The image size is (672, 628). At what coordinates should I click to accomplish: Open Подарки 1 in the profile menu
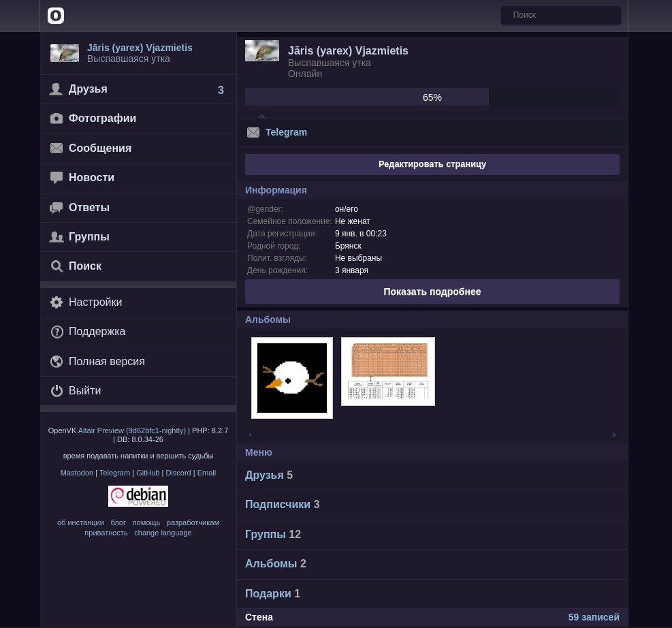pyautogui.click(x=432, y=594)
